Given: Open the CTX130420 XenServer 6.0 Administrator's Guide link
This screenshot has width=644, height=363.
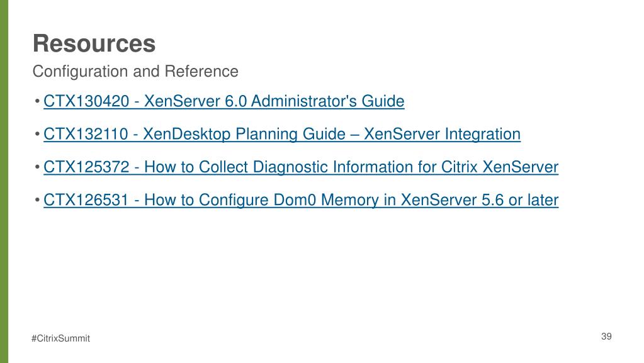Looking at the screenshot, I should (224, 101).
